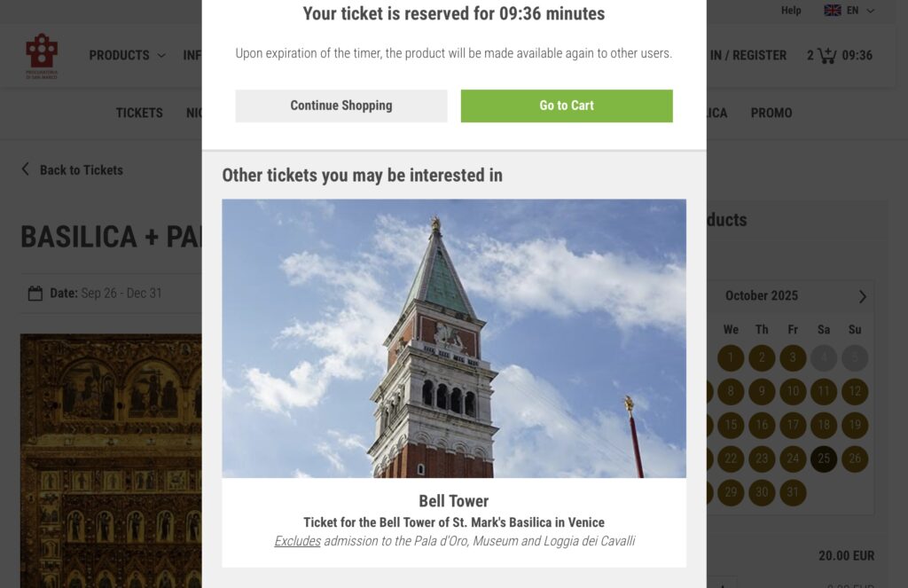Viewport: 908px width, 588px height.
Task: Open the Bell Tower ticket title
Action: pos(453,501)
